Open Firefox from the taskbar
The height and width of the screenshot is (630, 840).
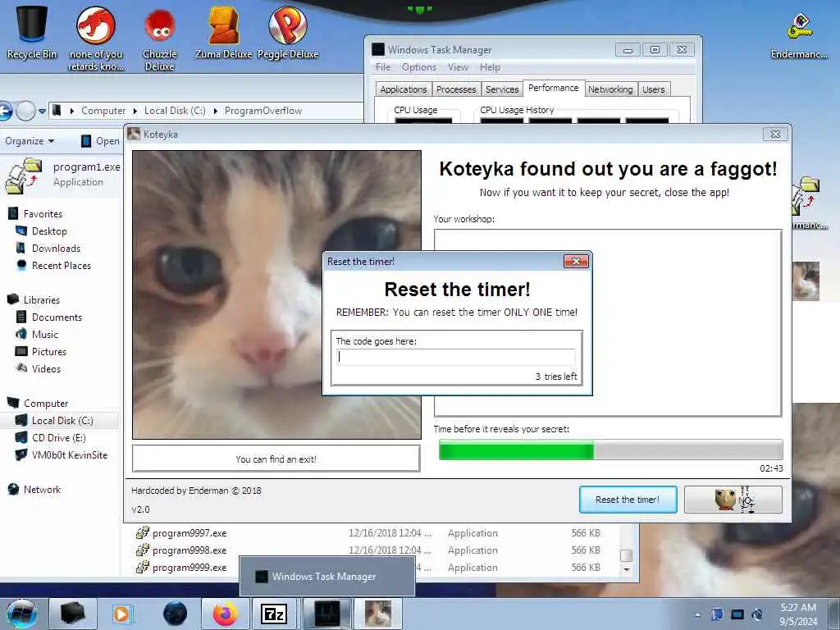coord(225,614)
